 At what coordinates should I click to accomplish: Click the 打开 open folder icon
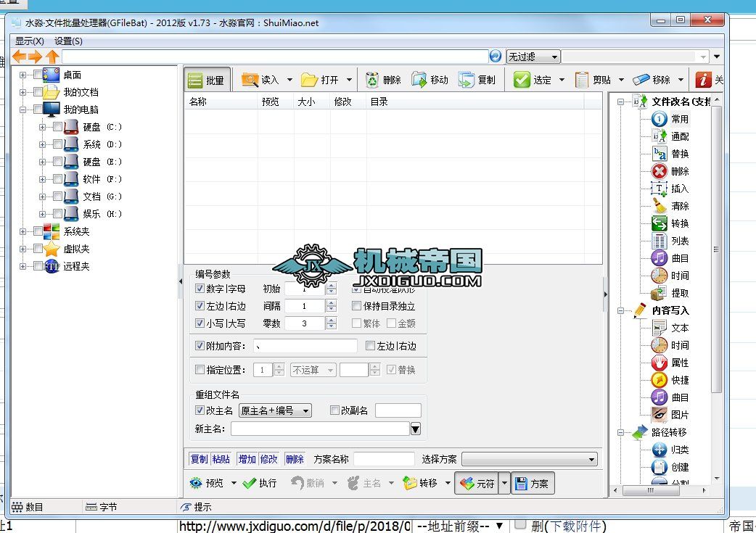click(309, 80)
